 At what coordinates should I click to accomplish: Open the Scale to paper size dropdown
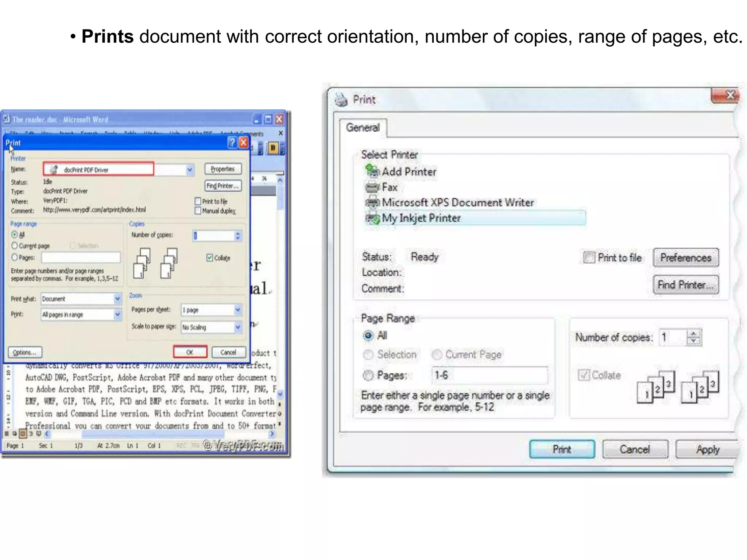point(238,327)
